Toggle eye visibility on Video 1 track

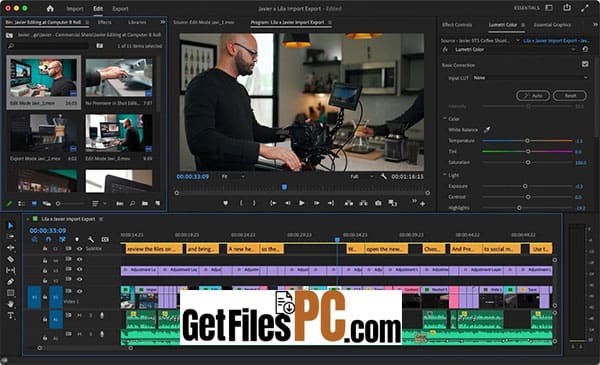pyautogui.click(x=80, y=291)
